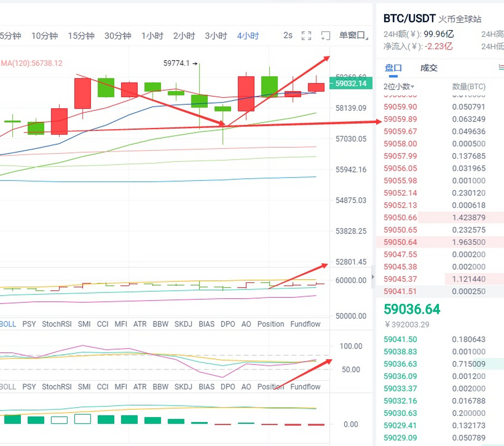Click the add window square icon

[325, 36]
